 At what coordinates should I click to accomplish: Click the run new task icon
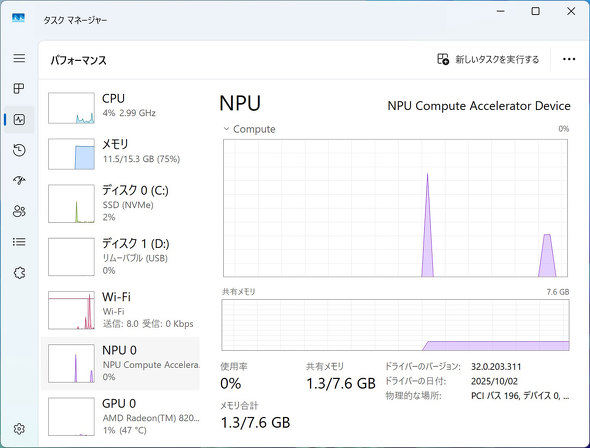tap(443, 59)
